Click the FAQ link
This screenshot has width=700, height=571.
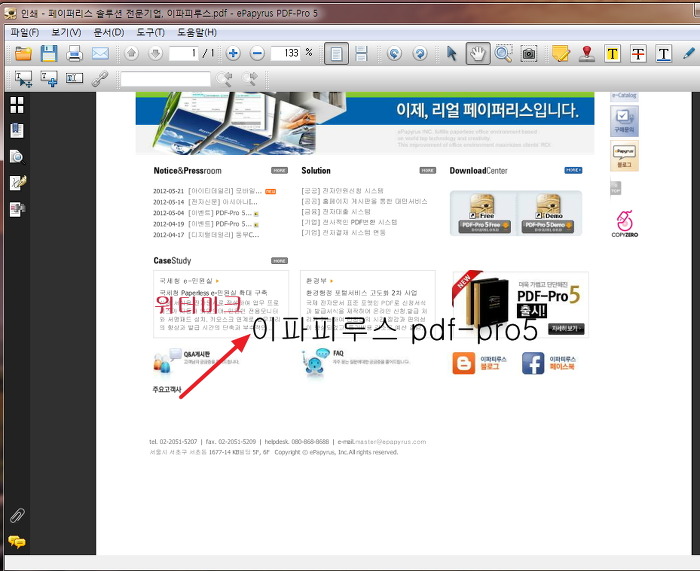(338, 353)
